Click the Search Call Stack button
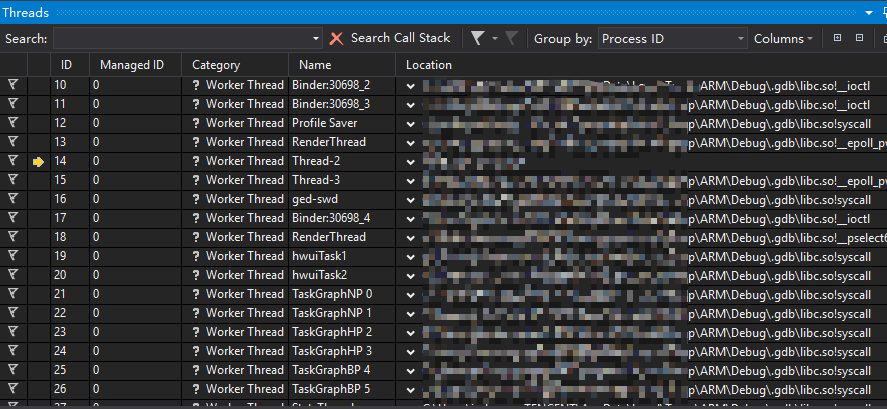Image resolution: width=887 pixels, height=409 pixels. pos(401,38)
